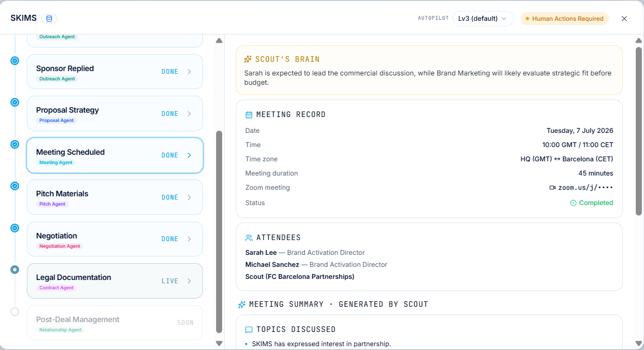Click attendee Michael Sanchez
Viewport: 644px width, 350px height.
272,265
